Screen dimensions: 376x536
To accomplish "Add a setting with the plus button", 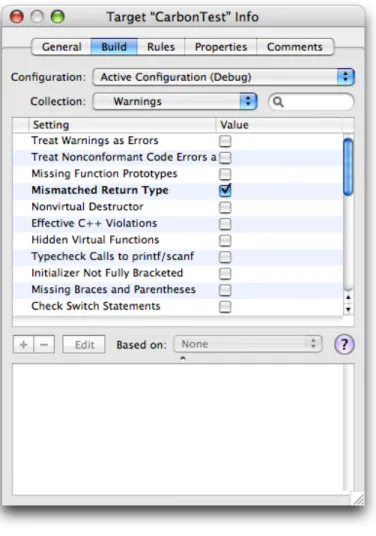I will point(24,344).
